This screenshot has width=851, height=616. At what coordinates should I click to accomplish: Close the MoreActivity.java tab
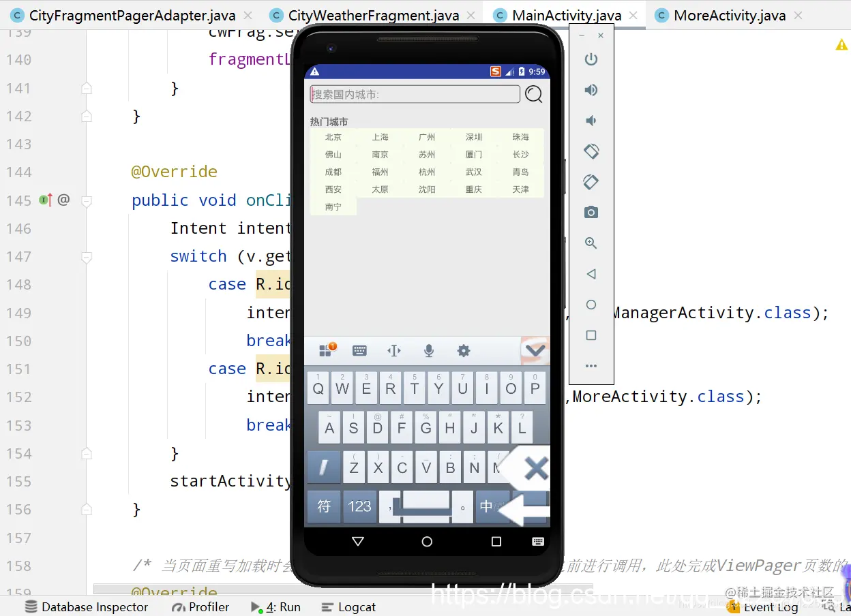tap(798, 15)
